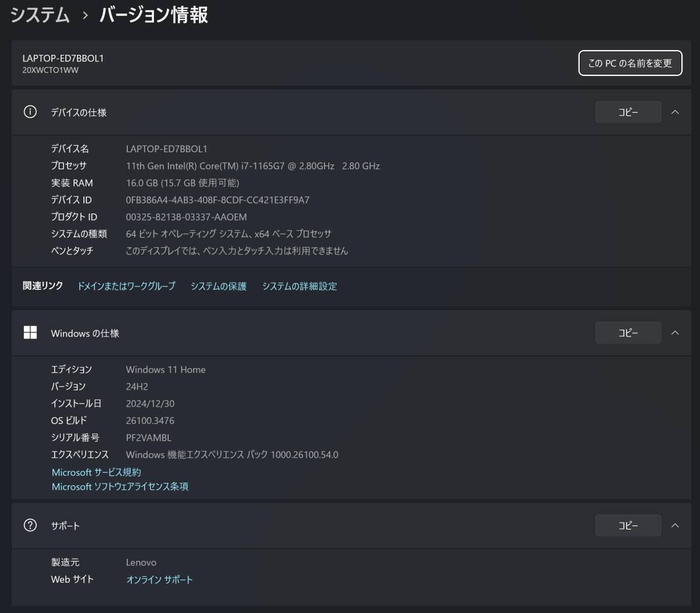Select the OS build 26100.3476 value
The width and height of the screenshot is (700, 613).
coord(150,420)
